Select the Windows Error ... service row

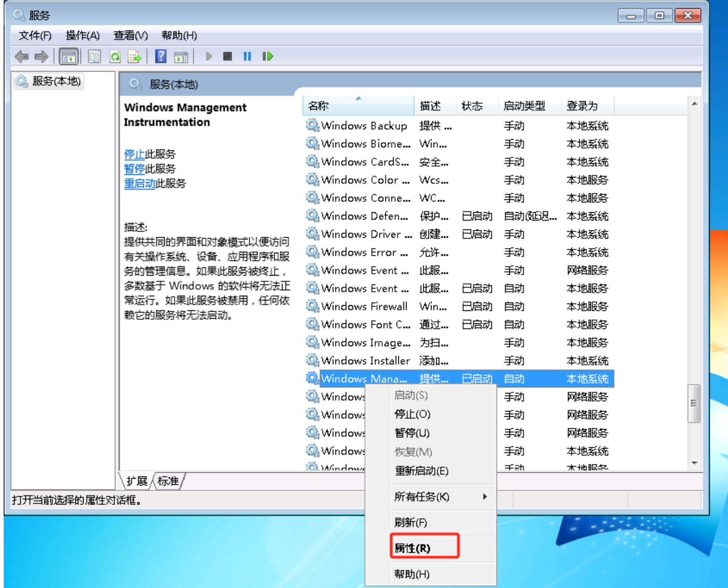459,252
